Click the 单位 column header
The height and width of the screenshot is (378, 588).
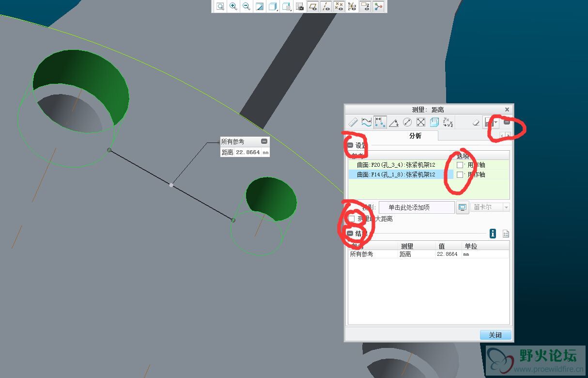point(485,246)
